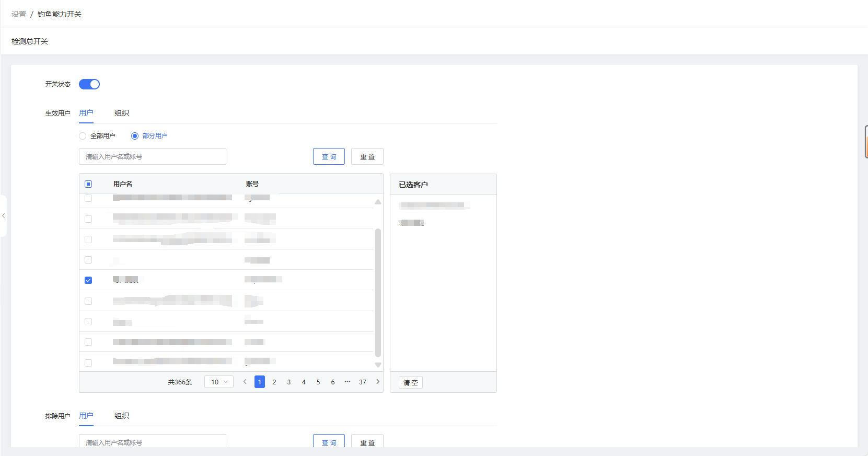Jump to page 1

click(x=260, y=382)
